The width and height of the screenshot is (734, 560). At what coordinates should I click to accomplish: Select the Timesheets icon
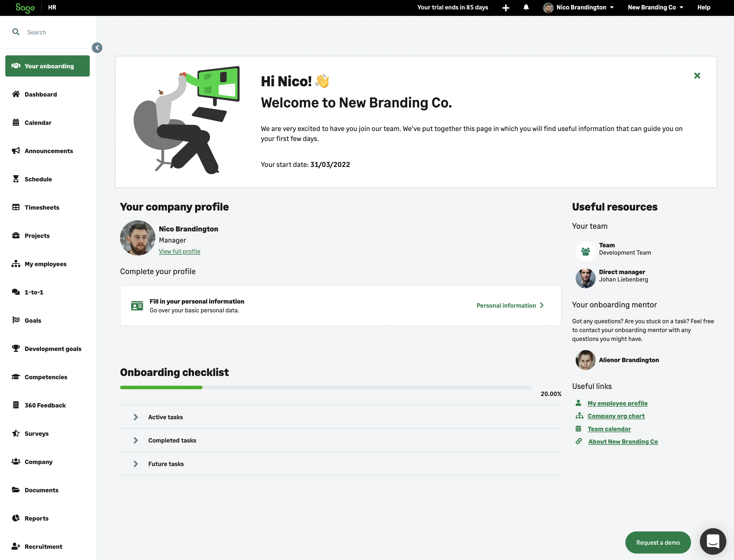pyautogui.click(x=16, y=207)
